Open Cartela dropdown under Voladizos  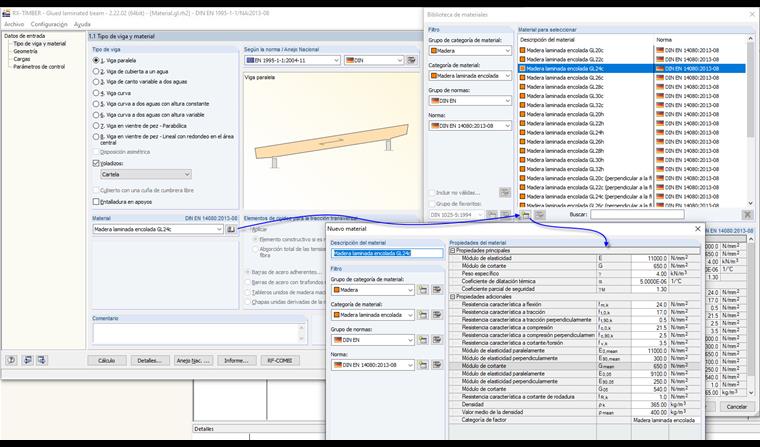pos(145,174)
